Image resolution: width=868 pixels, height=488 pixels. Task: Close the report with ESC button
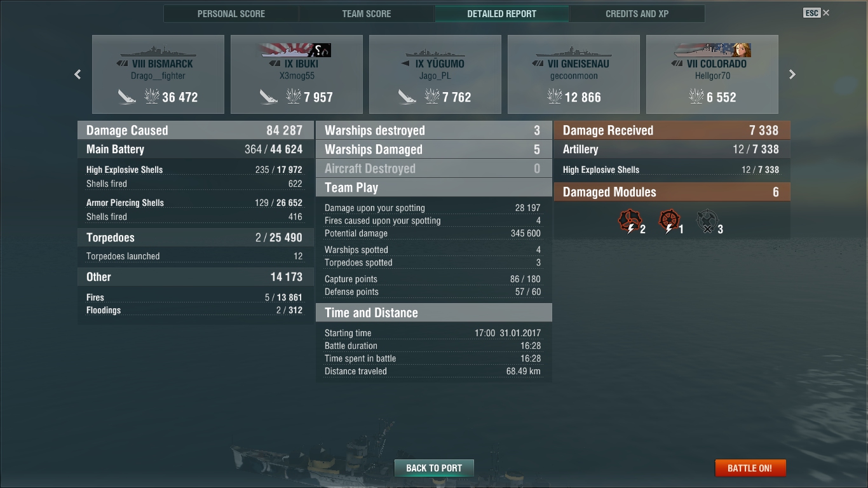(x=817, y=13)
